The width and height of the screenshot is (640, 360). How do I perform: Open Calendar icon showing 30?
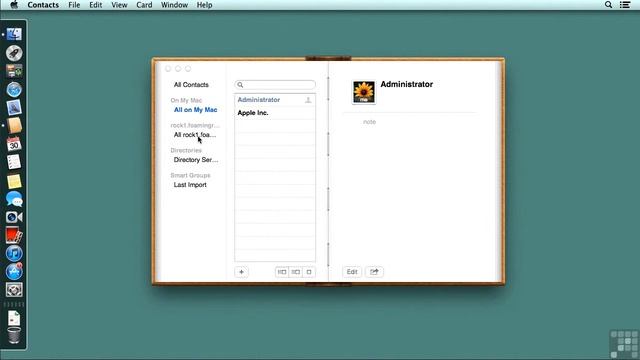point(14,144)
